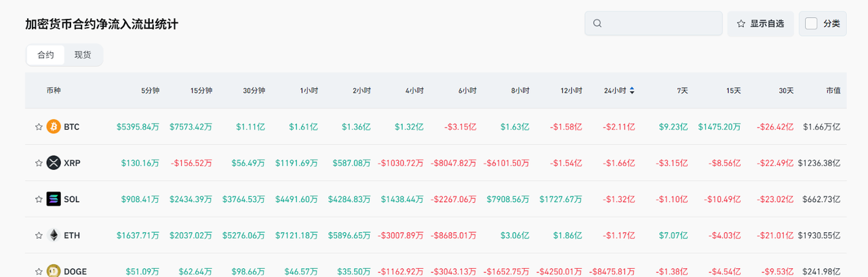Click the Ethereum coin logo icon
Screen dimensions: 868x277
coord(54,236)
